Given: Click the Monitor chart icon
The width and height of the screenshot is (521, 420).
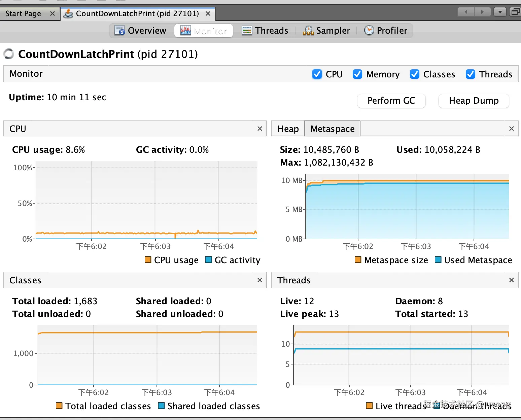Looking at the screenshot, I should point(185,30).
